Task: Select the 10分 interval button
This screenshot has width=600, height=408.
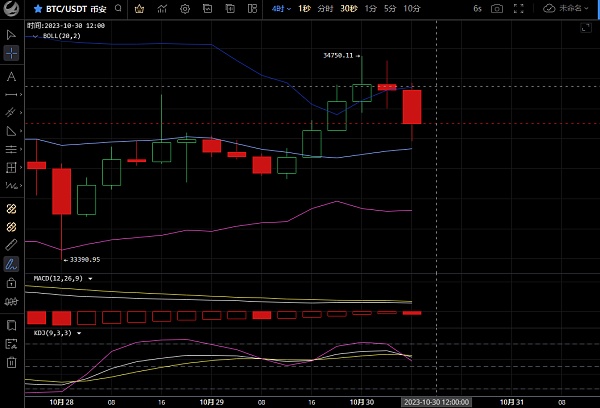Action: coord(412,9)
